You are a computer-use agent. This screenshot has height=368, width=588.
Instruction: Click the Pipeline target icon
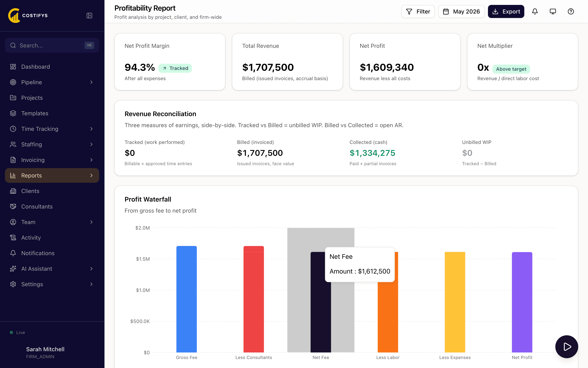click(x=13, y=82)
